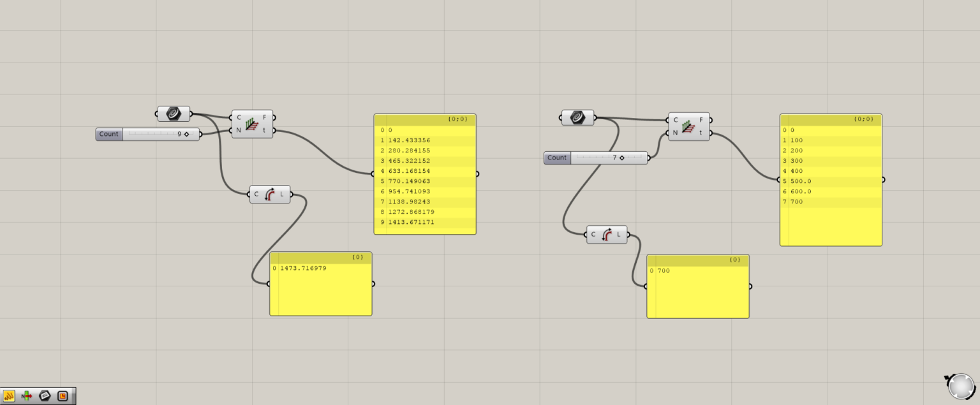The image size is (980, 405).
Task: Select the left Curve parameter hexagon component
Action: pos(172,113)
